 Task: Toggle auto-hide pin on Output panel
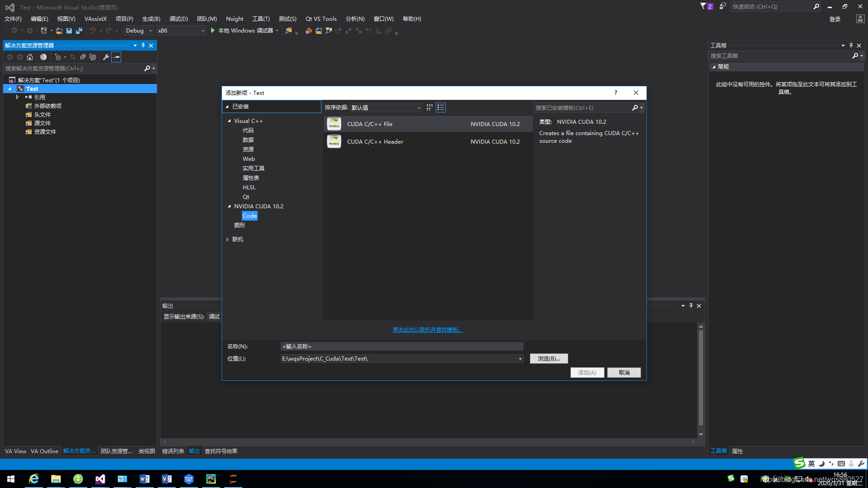[691, 306]
